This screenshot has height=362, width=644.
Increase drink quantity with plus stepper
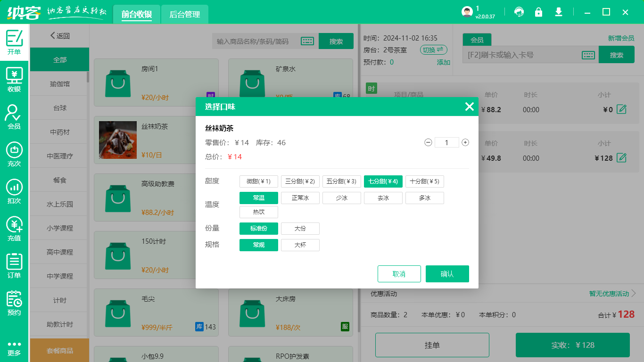point(465,142)
